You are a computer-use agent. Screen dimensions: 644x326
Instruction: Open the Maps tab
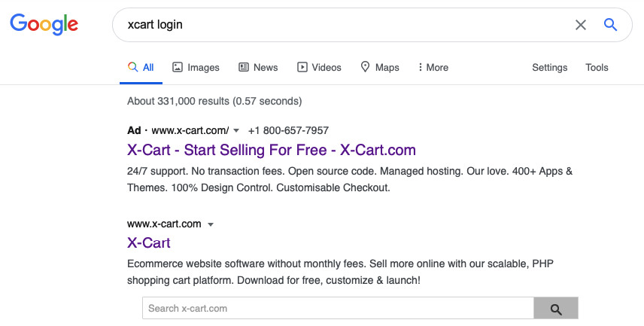coord(380,68)
